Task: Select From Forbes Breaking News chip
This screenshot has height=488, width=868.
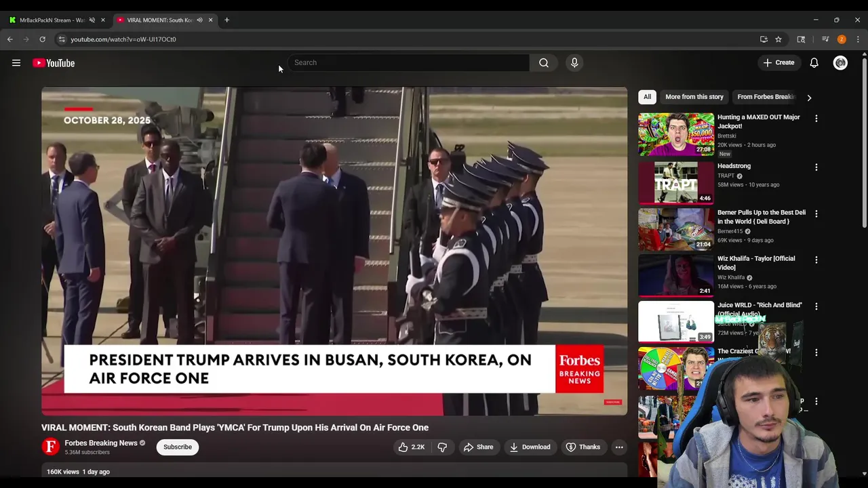Action: [766, 97]
